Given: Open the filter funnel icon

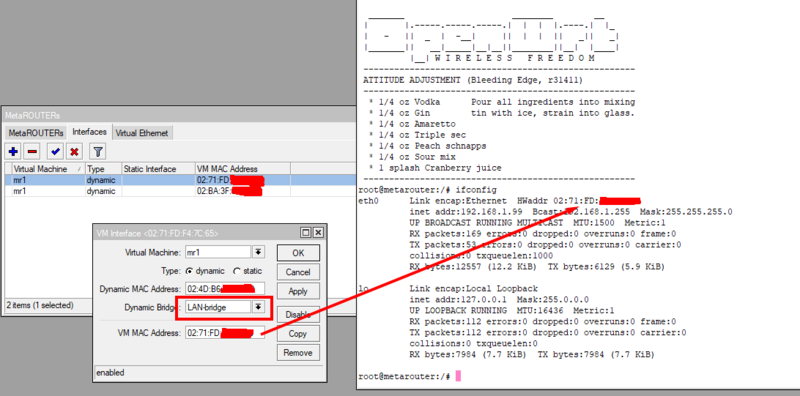Looking at the screenshot, I should (98, 152).
